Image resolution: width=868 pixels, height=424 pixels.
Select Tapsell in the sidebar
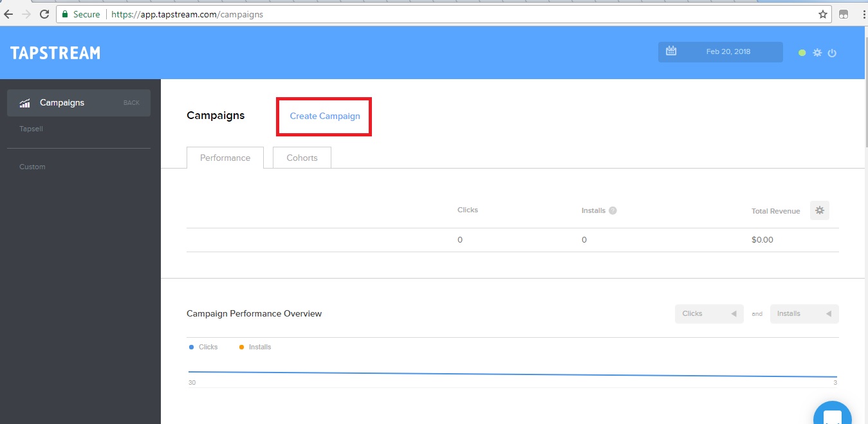pos(31,129)
